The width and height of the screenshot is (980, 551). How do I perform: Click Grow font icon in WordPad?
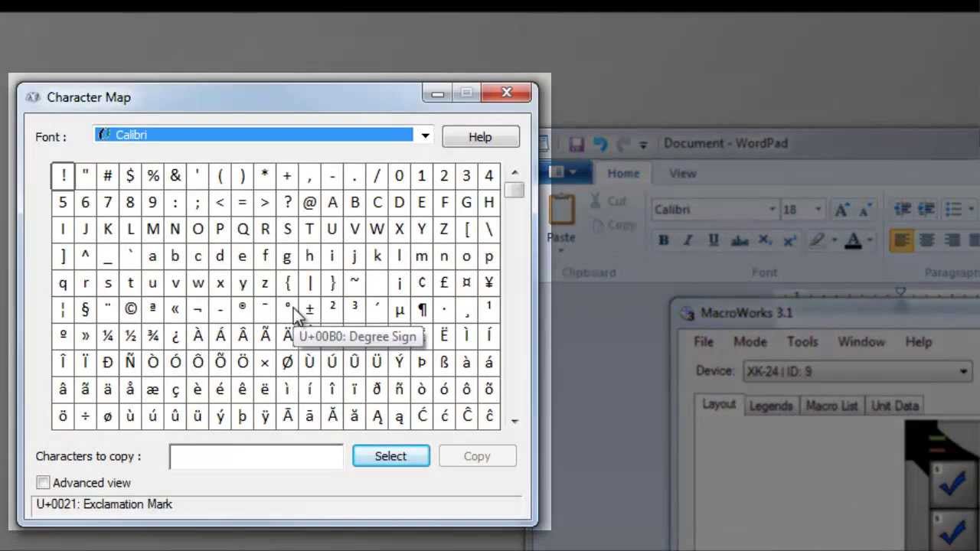841,210
